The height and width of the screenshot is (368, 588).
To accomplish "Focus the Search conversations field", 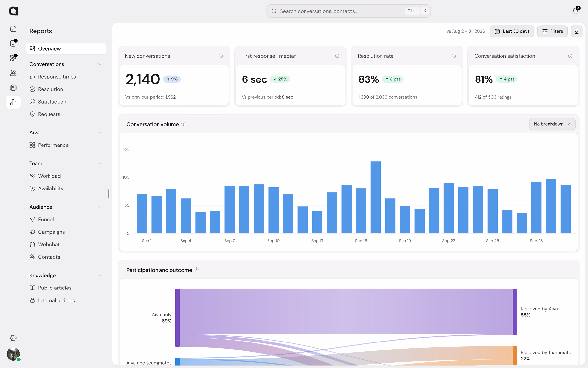I will pos(349,11).
